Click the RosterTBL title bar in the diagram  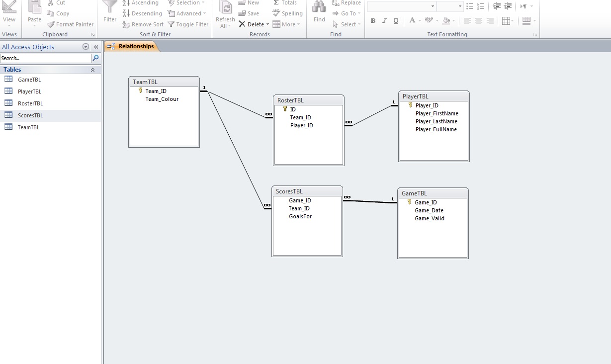pyautogui.click(x=309, y=100)
